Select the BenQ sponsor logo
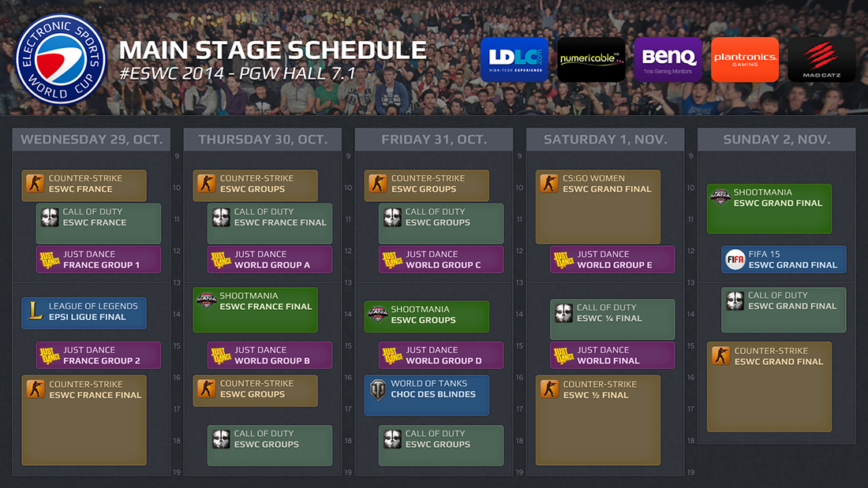The width and height of the screenshot is (868, 488). click(668, 59)
